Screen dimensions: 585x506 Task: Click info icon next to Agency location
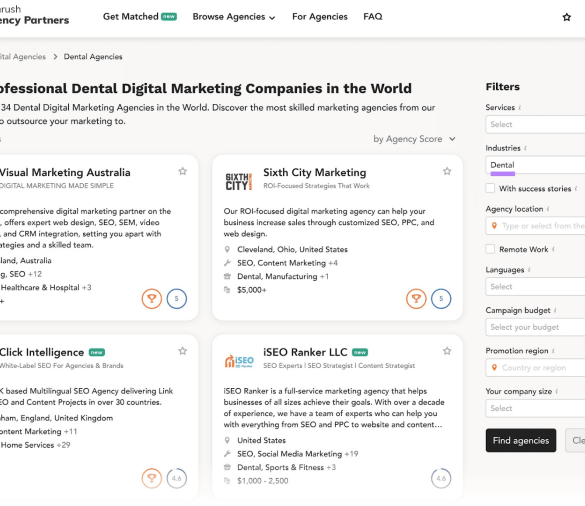[x=548, y=209]
